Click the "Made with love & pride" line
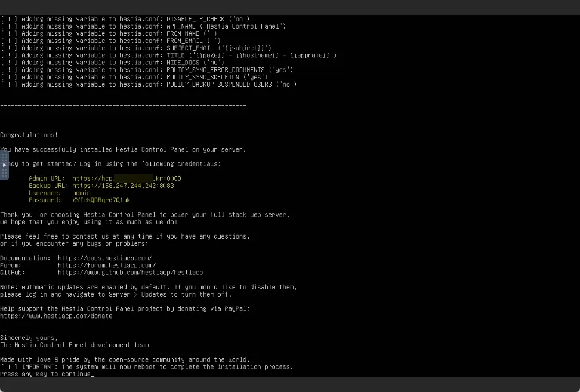The width and height of the screenshot is (580, 392). [125, 359]
